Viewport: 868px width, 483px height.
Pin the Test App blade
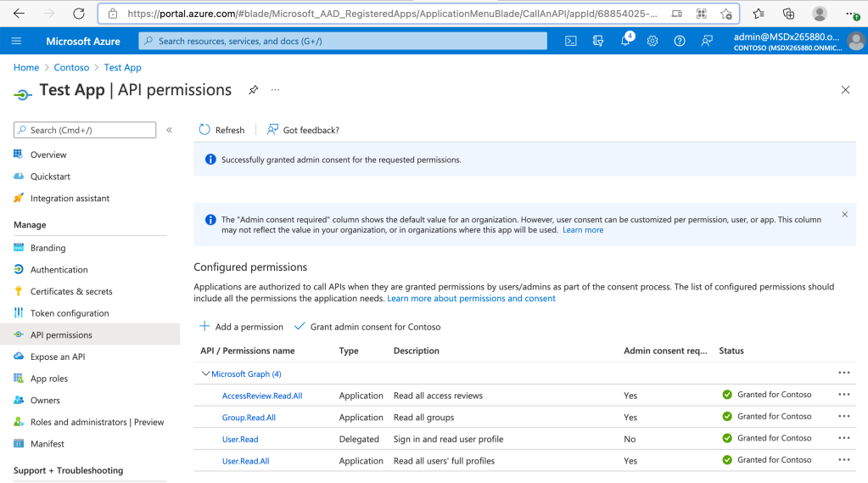click(253, 90)
